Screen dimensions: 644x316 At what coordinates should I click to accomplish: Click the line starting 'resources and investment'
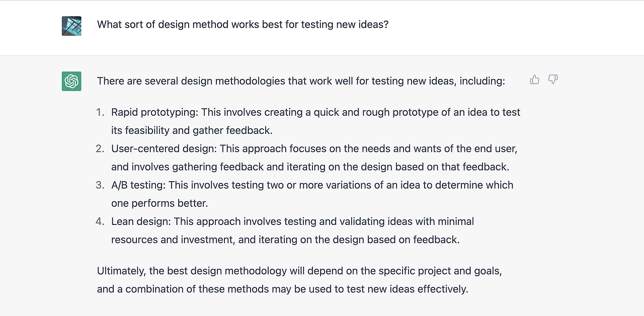coord(285,239)
